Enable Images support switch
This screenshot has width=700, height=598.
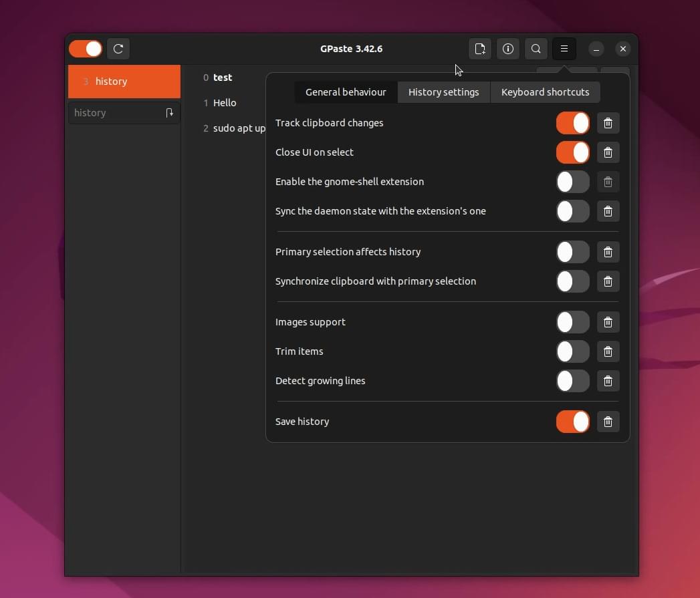[x=573, y=322]
